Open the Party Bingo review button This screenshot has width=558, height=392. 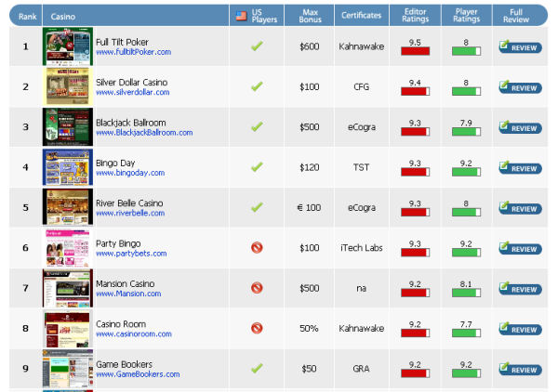pyautogui.click(x=520, y=248)
